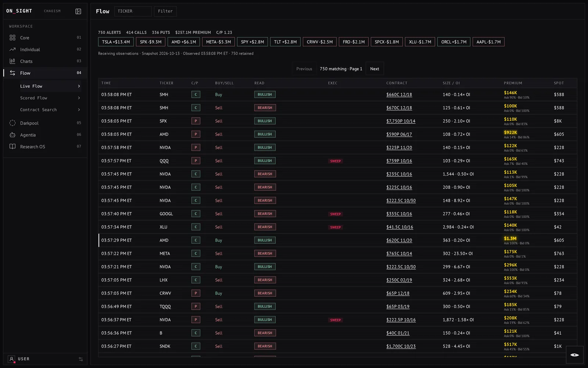The image size is (588, 368).
Task: Click the eye widget button
Action: pyautogui.click(x=575, y=355)
